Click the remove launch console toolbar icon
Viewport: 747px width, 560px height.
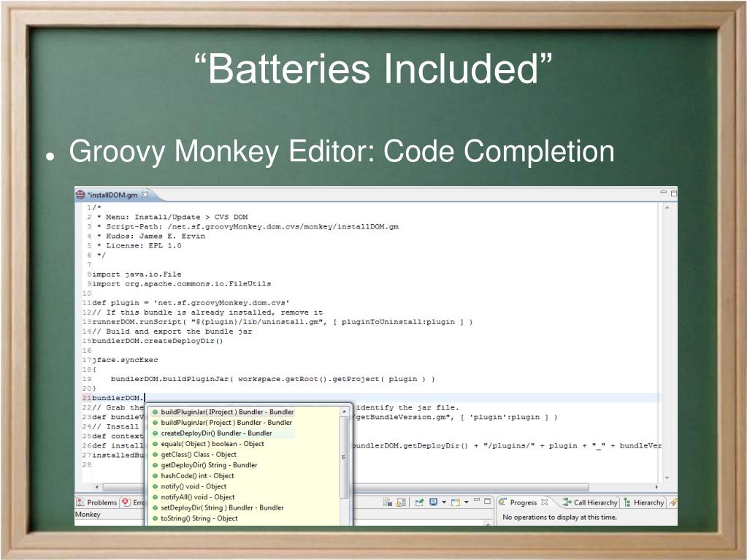pyautogui.click(x=387, y=502)
